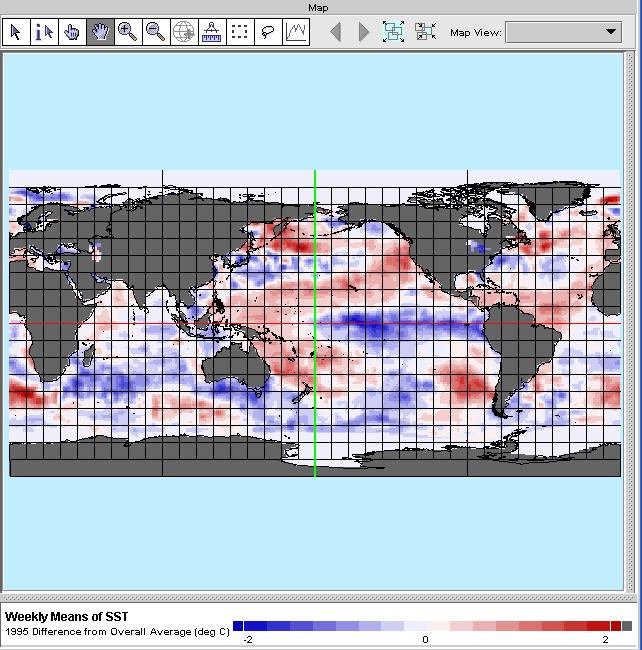
Task: Select the profile graph tool
Action: point(296,32)
